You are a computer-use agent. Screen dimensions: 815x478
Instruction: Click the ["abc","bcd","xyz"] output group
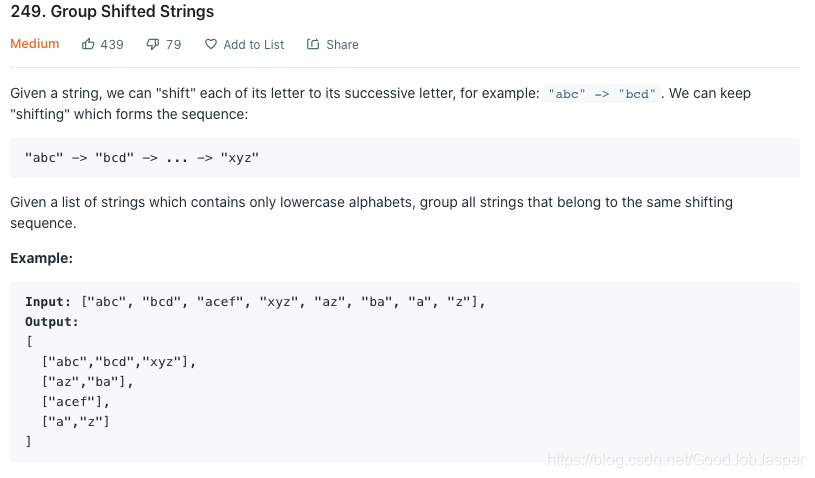click(x=119, y=362)
